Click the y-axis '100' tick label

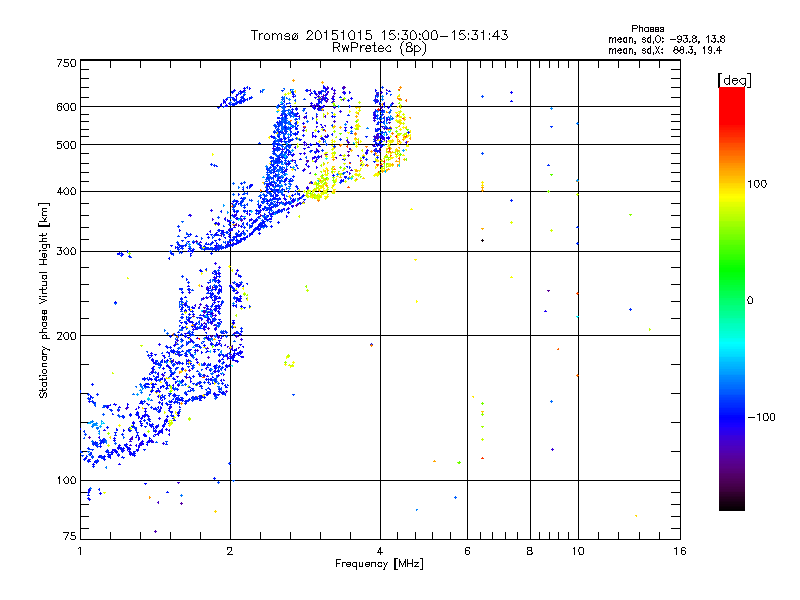click(66, 481)
